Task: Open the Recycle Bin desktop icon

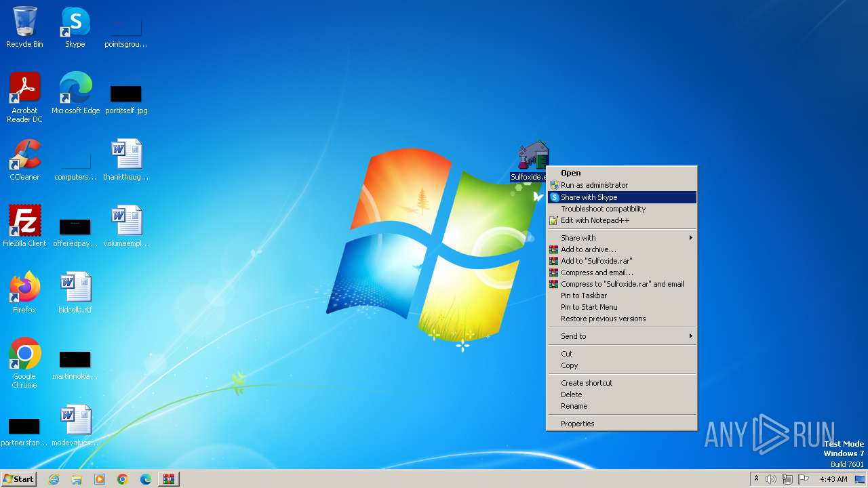Action: pyautogui.click(x=24, y=27)
